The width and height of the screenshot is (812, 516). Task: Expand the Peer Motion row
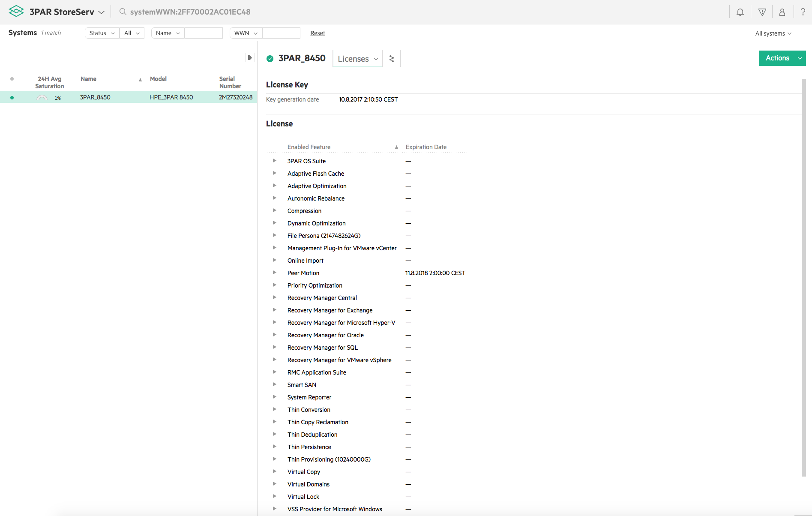tap(274, 273)
